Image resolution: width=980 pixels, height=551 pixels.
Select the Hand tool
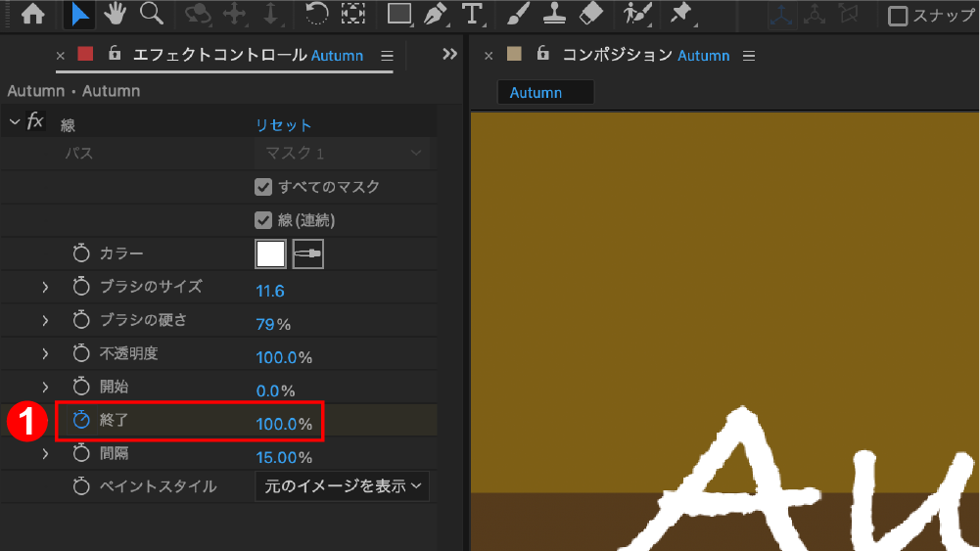coord(115,14)
